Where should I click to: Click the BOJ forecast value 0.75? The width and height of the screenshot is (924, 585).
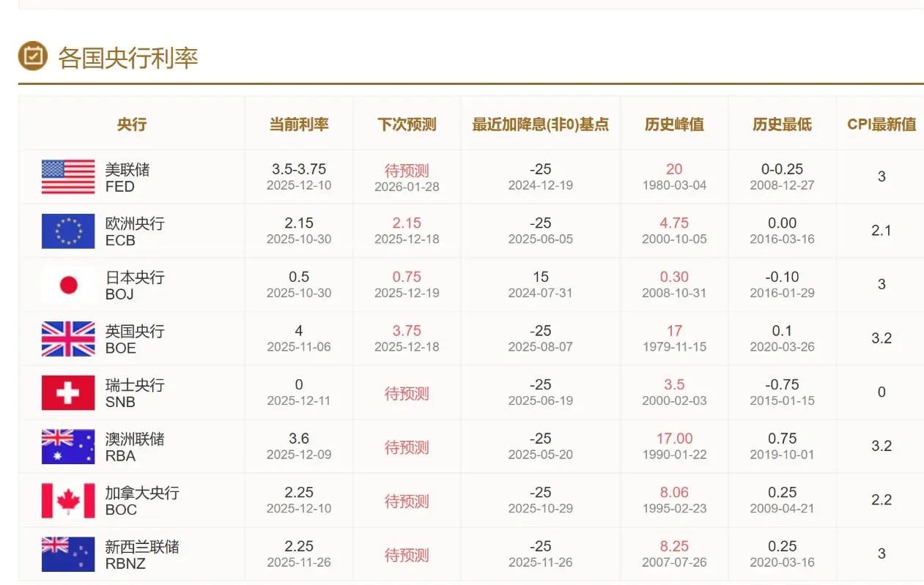click(x=407, y=277)
